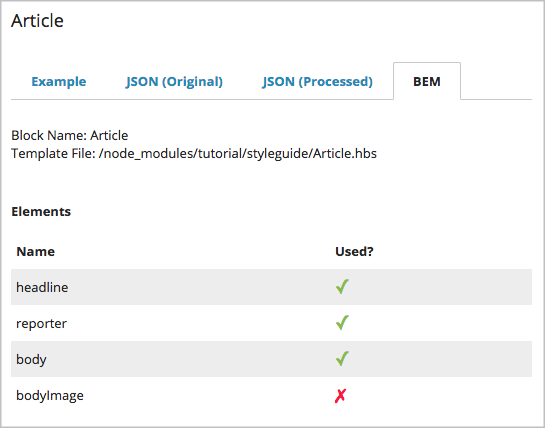545x428 pixels.
Task: Open the JSON (Original) tab
Action: (174, 81)
